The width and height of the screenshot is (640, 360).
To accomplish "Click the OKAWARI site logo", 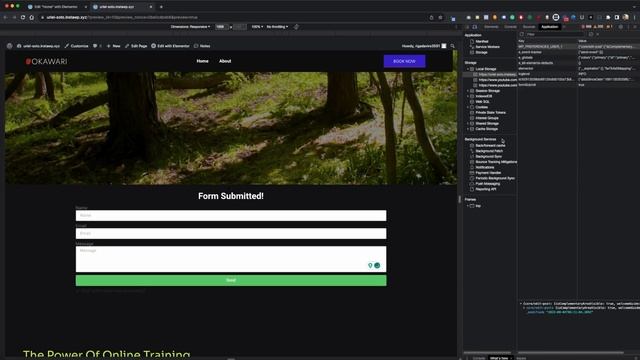I will [x=46, y=62].
